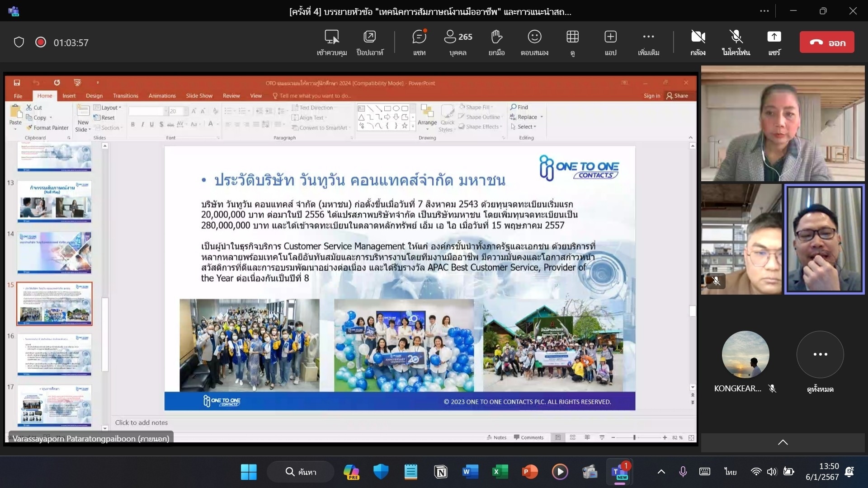
Task: Click Sign in in PowerPoint
Action: click(x=651, y=96)
